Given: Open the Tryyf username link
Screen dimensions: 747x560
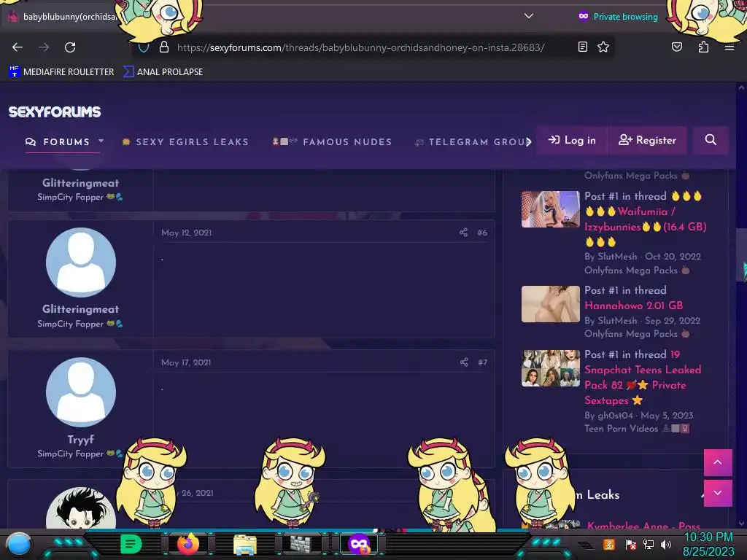Looking at the screenshot, I should (80, 439).
